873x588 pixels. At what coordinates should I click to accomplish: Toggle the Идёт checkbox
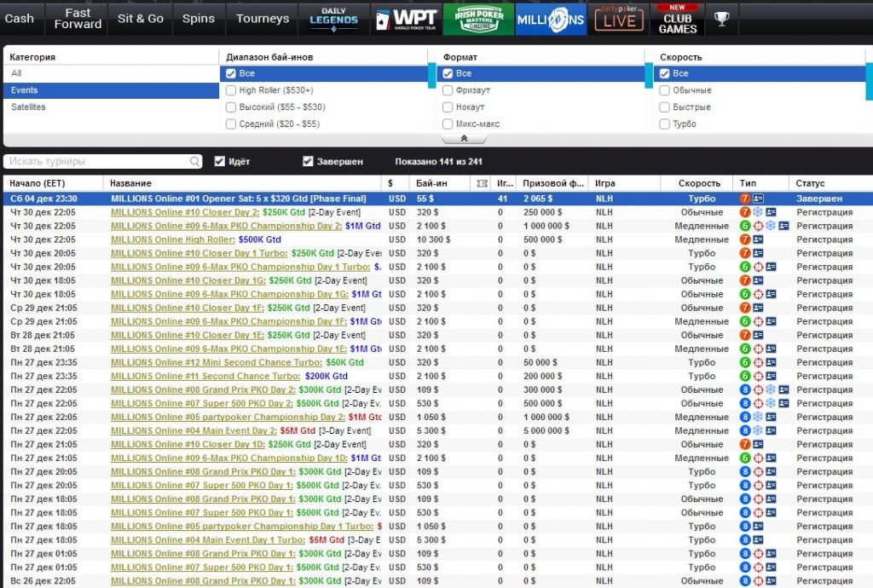(219, 162)
